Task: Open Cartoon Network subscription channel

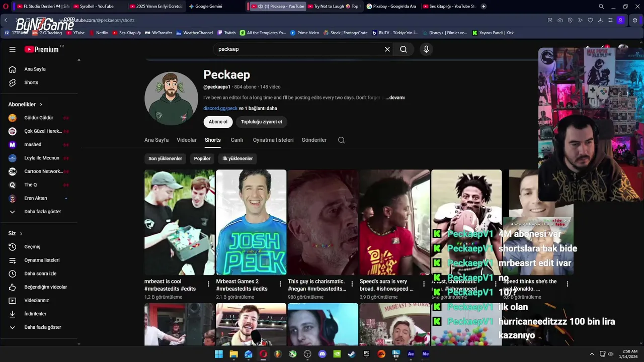Action: pos(39,171)
